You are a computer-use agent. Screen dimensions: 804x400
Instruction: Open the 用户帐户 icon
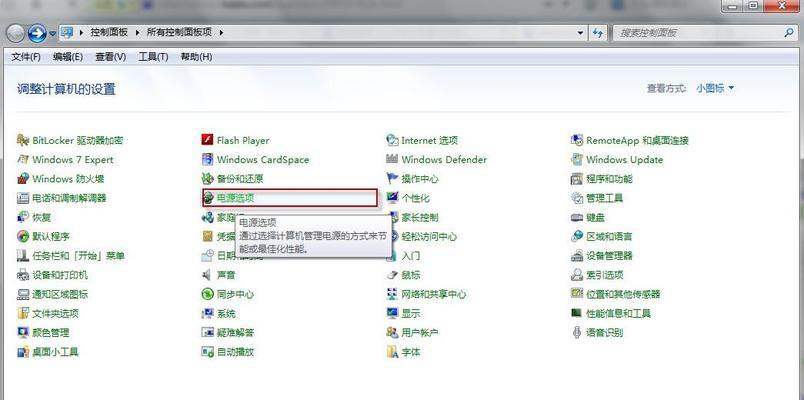click(x=392, y=332)
